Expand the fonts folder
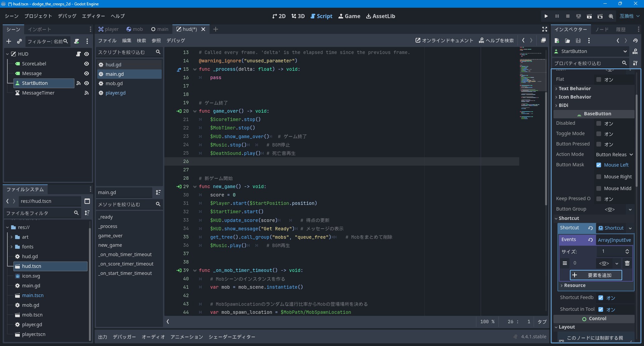This screenshot has width=644, height=346. tap(11, 247)
